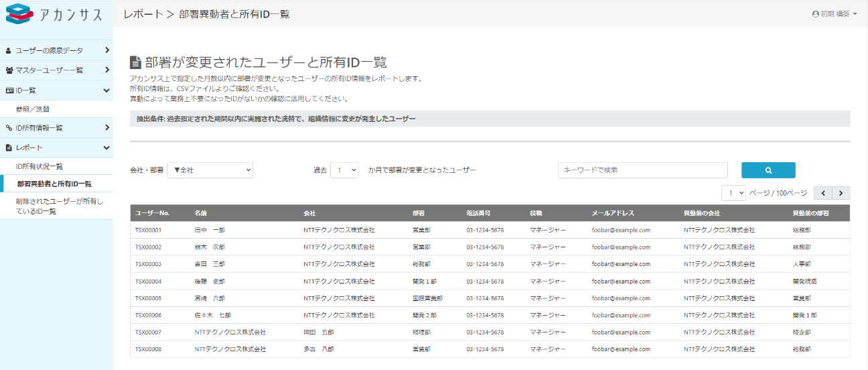The height and width of the screenshot is (370, 868).
Task: Click the keyword search input field
Action: [642, 170]
